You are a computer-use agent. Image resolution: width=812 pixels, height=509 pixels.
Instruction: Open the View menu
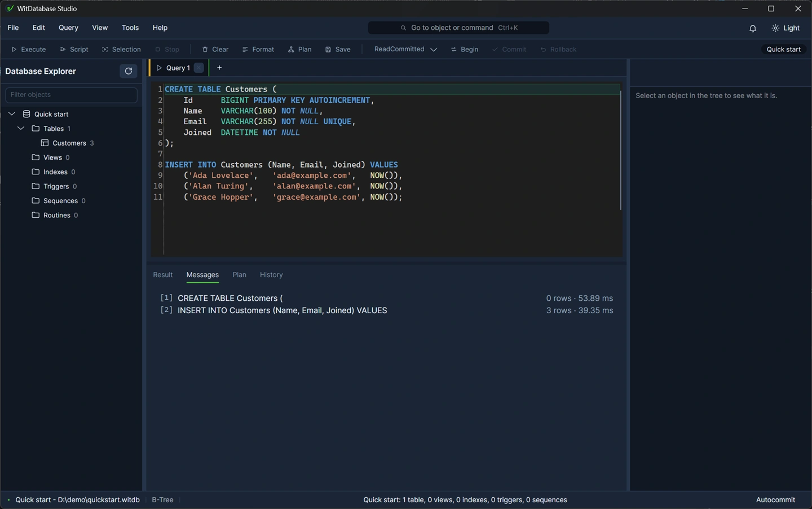pyautogui.click(x=100, y=28)
